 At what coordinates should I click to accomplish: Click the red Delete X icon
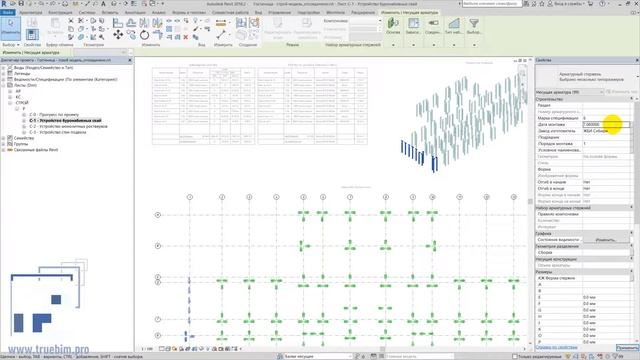(186, 37)
